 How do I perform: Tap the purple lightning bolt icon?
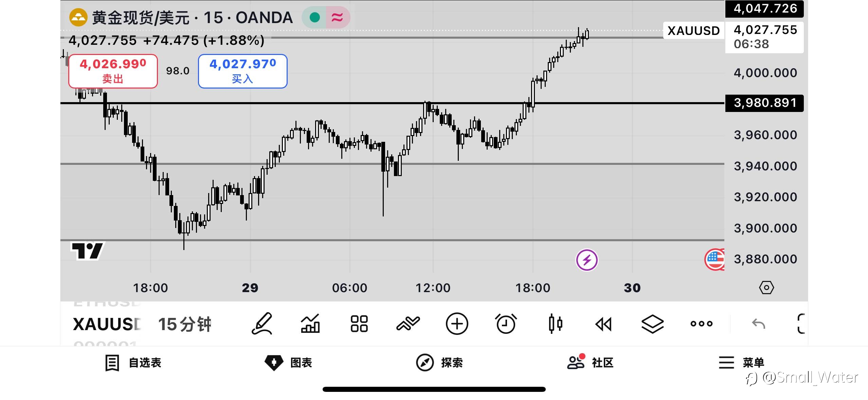coord(587,260)
